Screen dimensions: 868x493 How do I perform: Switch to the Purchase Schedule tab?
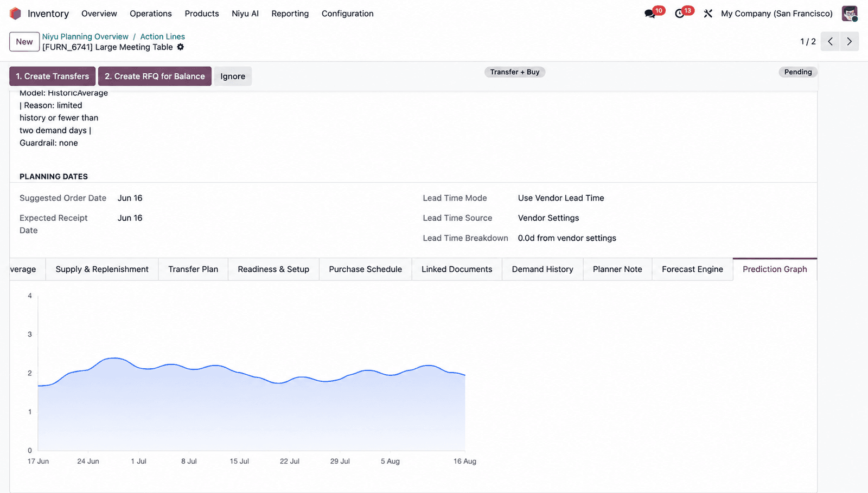(x=366, y=270)
